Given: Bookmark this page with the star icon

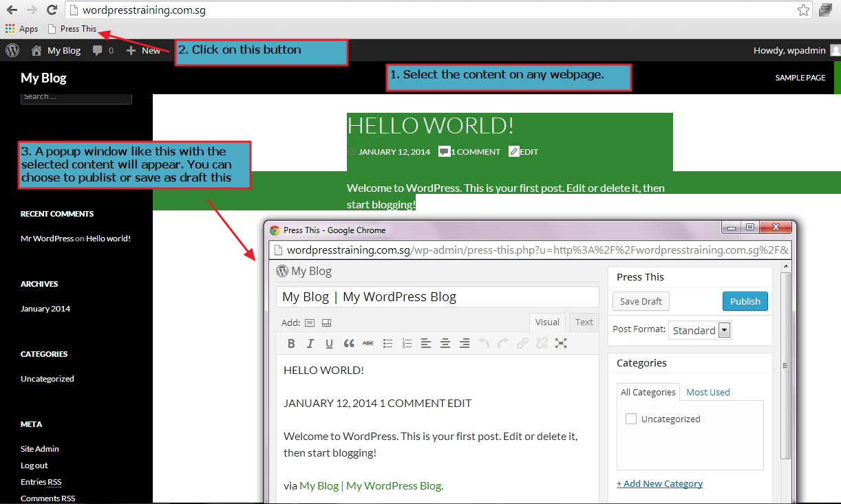Looking at the screenshot, I should coord(803,10).
